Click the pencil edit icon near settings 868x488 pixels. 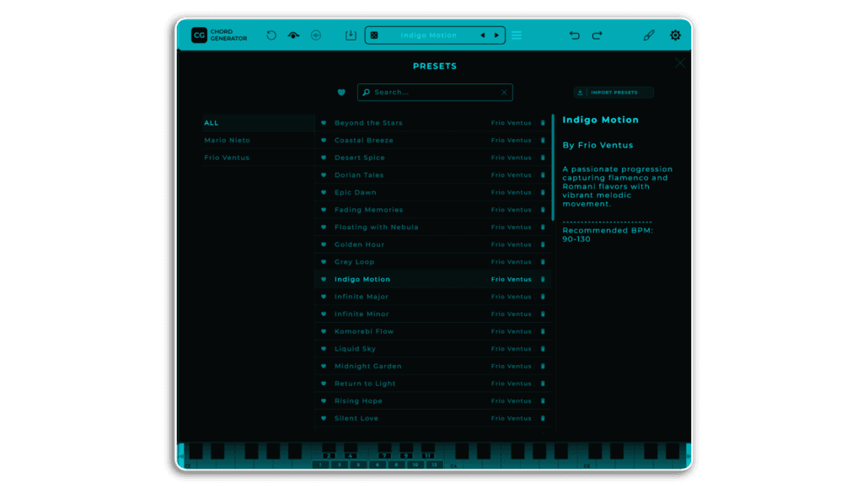click(x=649, y=35)
